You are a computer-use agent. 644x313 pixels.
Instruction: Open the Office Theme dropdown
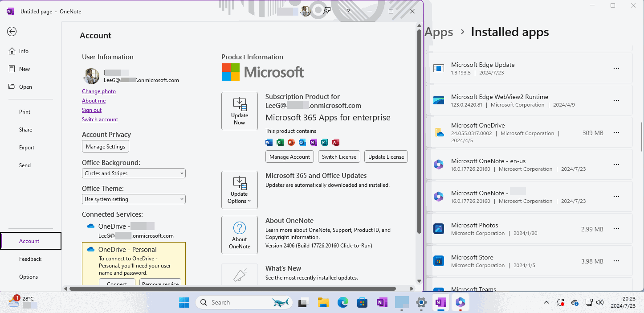(x=134, y=199)
